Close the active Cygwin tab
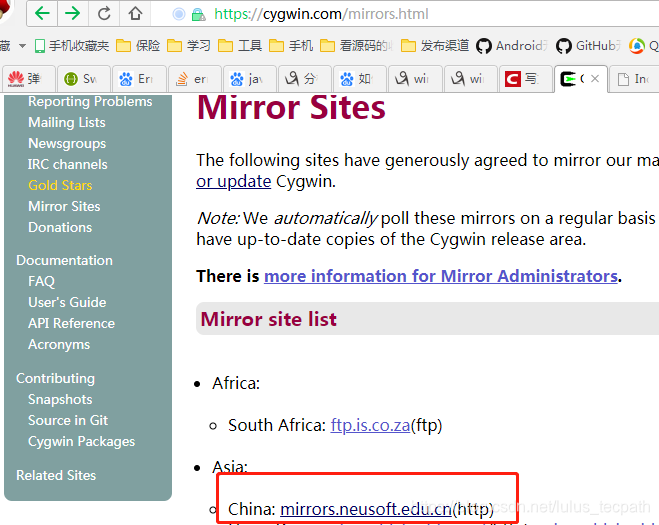659x525 pixels. point(595,78)
